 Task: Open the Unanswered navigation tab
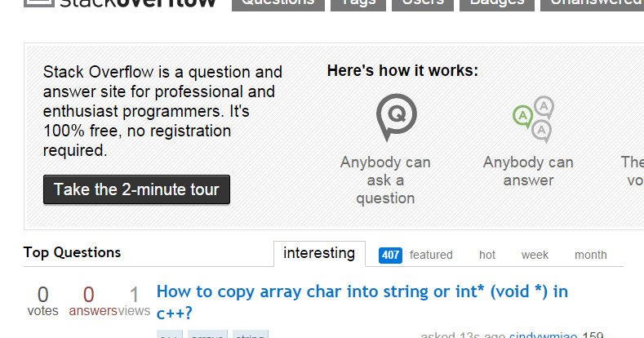pos(593,5)
